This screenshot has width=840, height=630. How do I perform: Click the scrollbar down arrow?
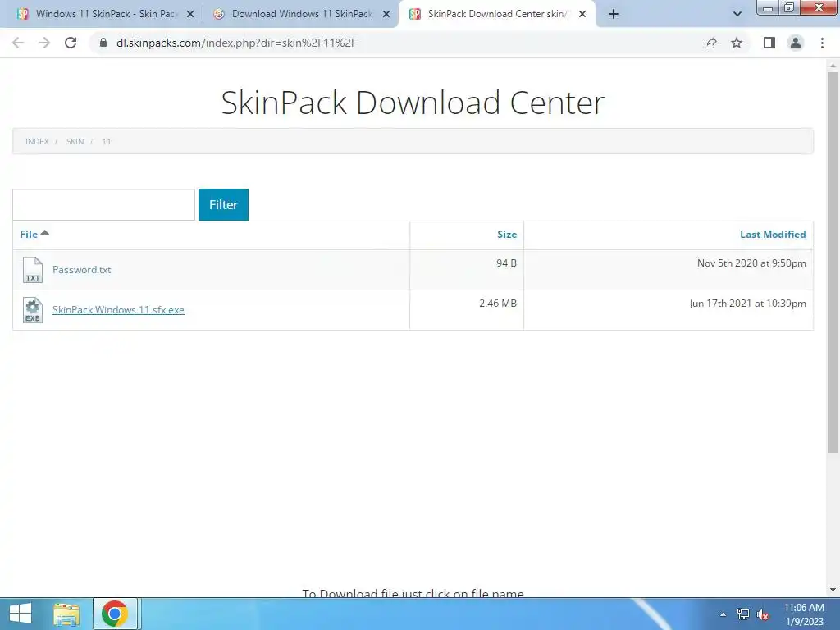[x=833, y=590]
